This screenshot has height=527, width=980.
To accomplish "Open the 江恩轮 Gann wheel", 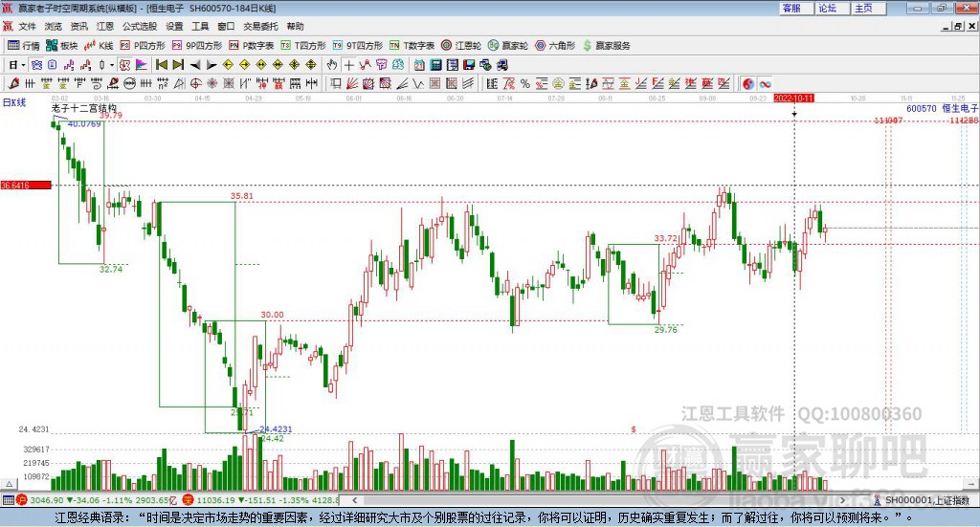I will pos(461,46).
